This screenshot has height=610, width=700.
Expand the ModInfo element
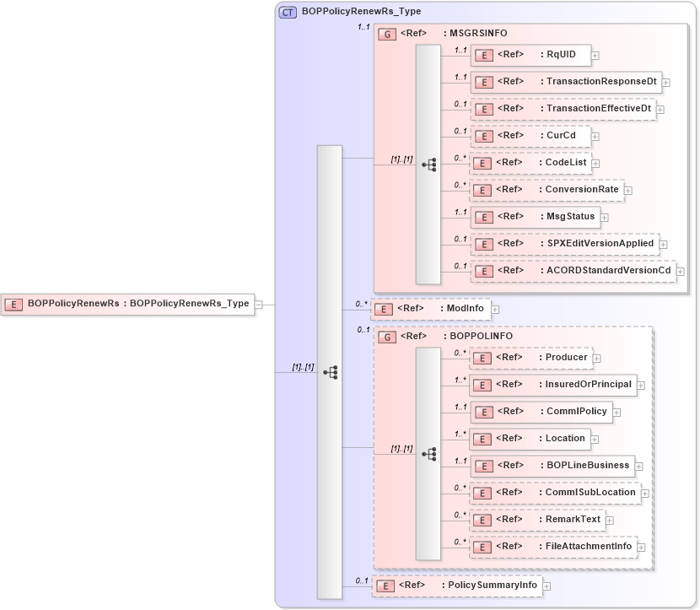[x=494, y=309]
